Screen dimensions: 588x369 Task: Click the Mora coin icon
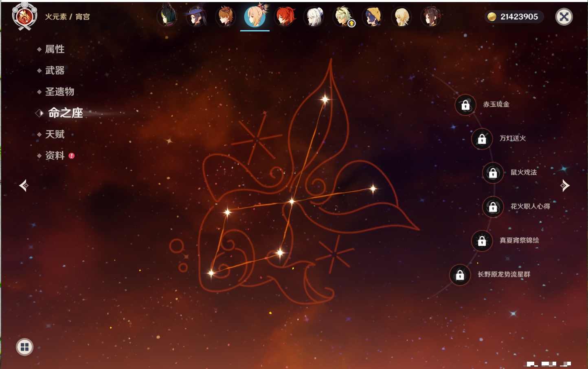(492, 17)
